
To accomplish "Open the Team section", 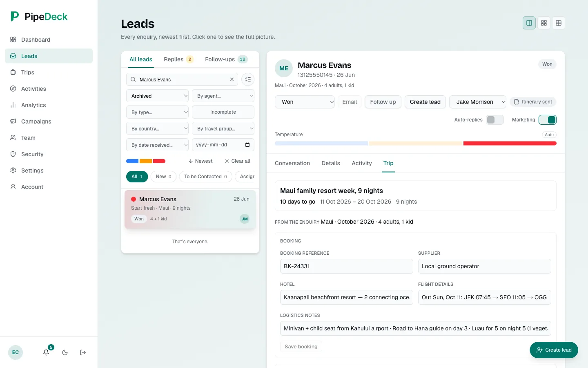I will coord(49,138).
